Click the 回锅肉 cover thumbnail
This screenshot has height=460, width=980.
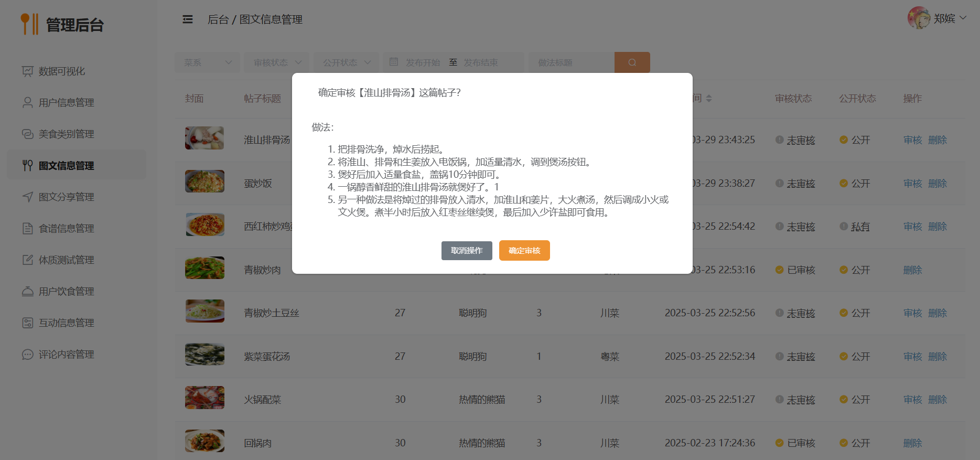204,441
